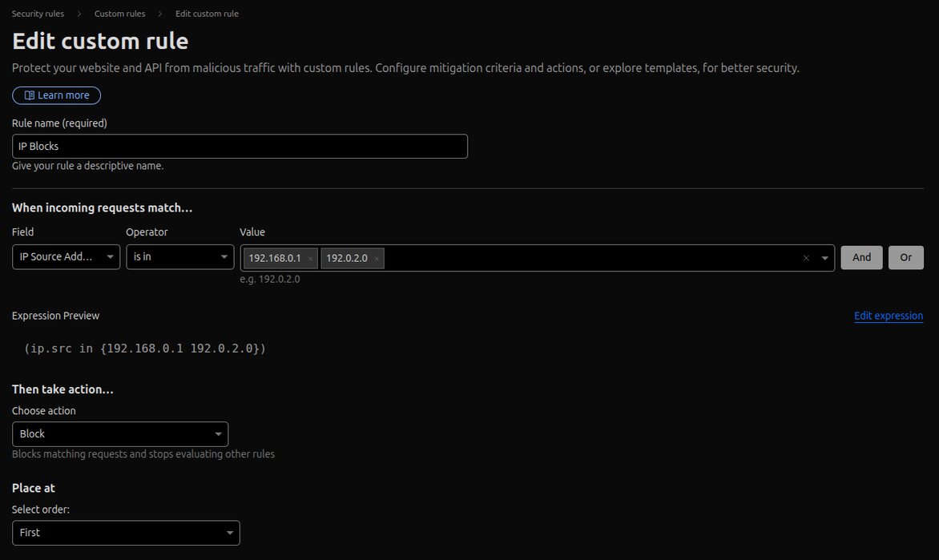Click the Learn more button
This screenshot has height=560, width=939.
56,95
